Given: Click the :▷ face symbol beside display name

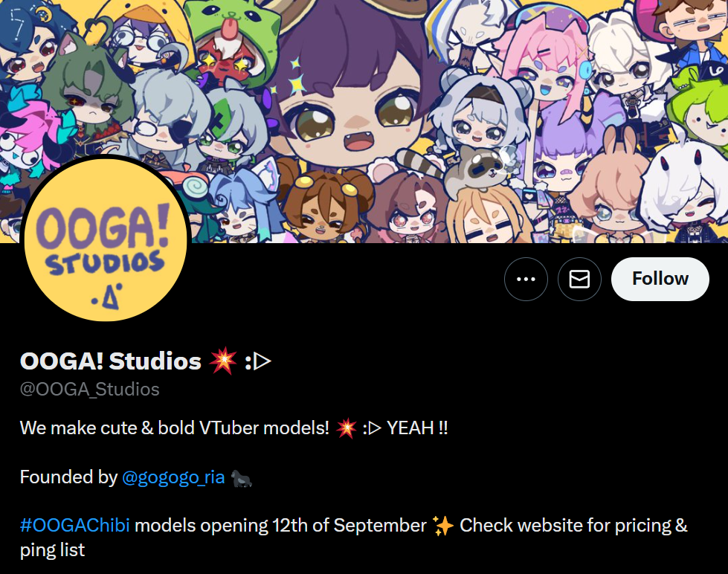Looking at the screenshot, I should click(x=258, y=361).
